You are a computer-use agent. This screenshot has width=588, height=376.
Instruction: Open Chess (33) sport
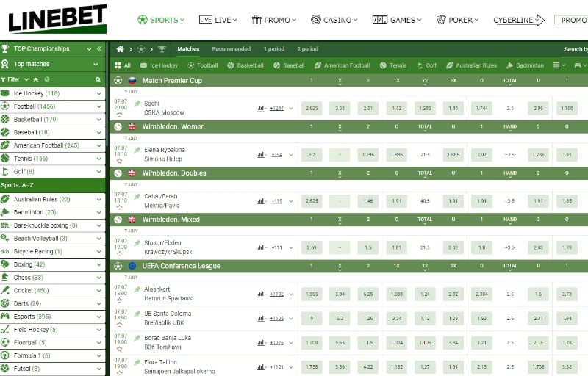coord(52,278)
